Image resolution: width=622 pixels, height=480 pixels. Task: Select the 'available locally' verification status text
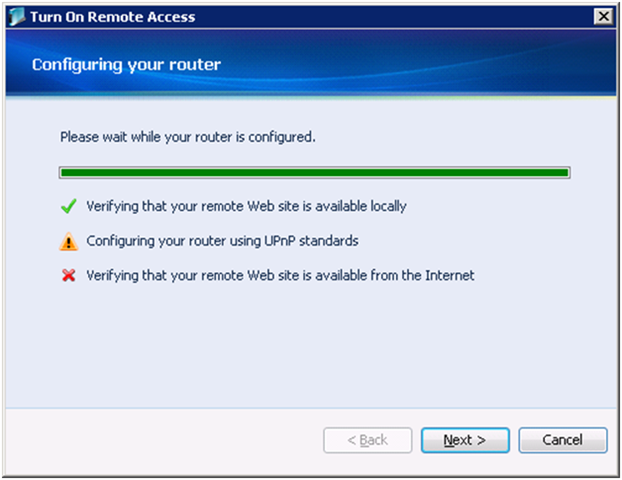(x=246, y=207)
